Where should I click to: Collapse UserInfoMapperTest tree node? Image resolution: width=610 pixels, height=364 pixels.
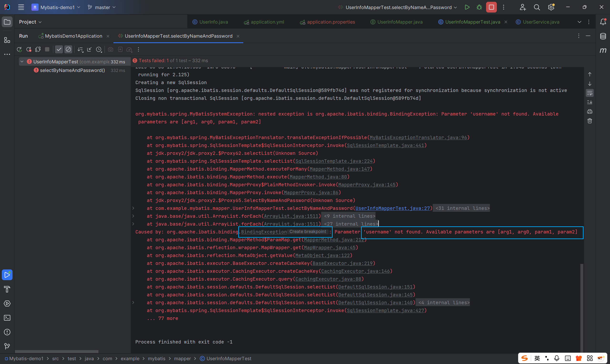[x=22, y=61]
